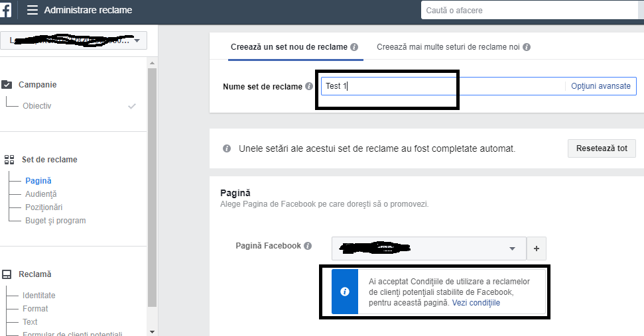Screen dimensions: 644x336
Task: Click the Resetează tot button
Action: coord(602,148)
